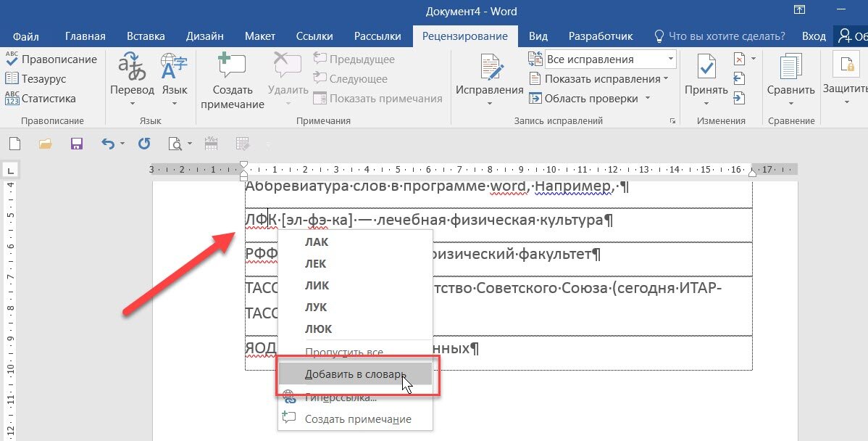Open a file using the folder icon

coord(46,144)
